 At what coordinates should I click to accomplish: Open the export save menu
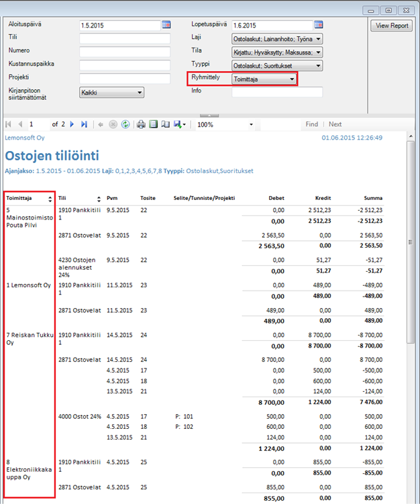point(180,124)
